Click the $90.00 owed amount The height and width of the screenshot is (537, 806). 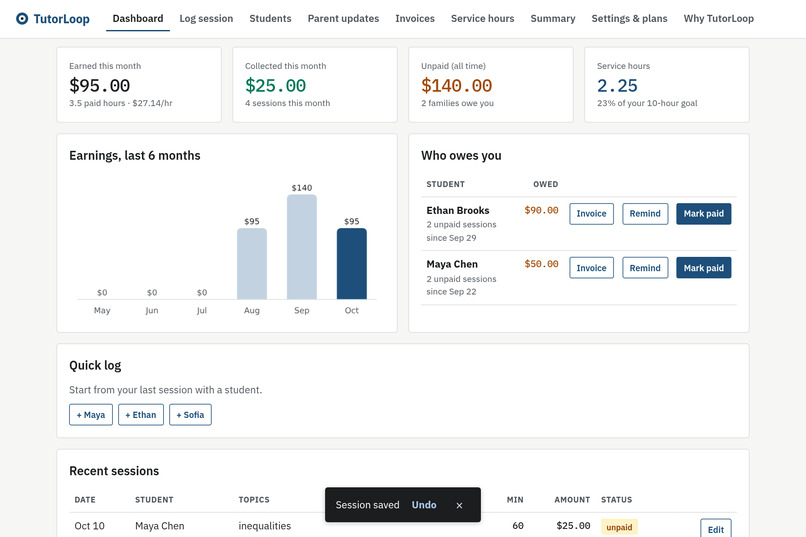541,210
